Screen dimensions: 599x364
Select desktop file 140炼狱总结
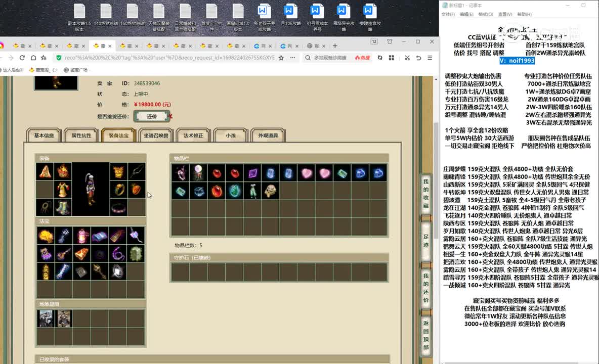[x=106, y=15]
